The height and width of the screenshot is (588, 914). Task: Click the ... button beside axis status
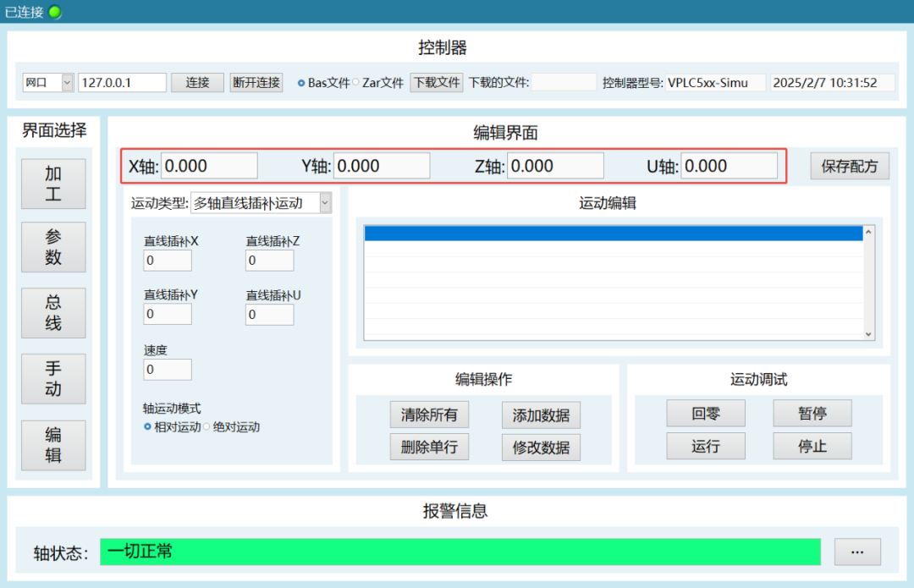coord(857,552)
